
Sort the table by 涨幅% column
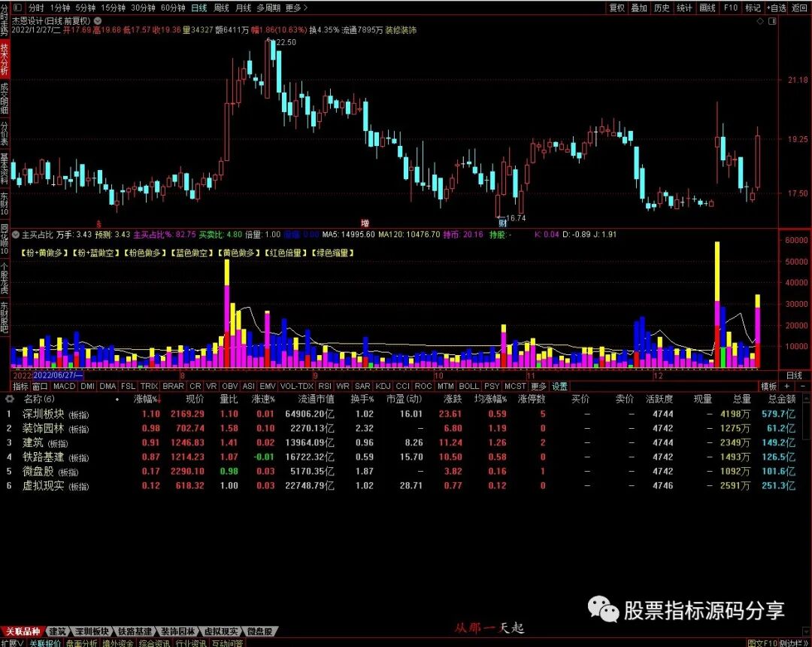(147, 399)
